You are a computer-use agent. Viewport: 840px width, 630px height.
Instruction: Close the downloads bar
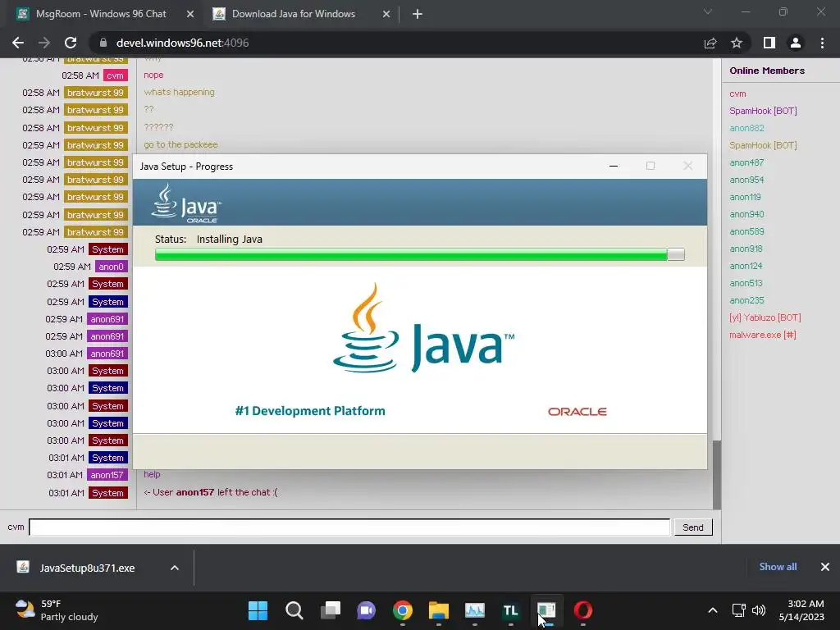(825, 567)
